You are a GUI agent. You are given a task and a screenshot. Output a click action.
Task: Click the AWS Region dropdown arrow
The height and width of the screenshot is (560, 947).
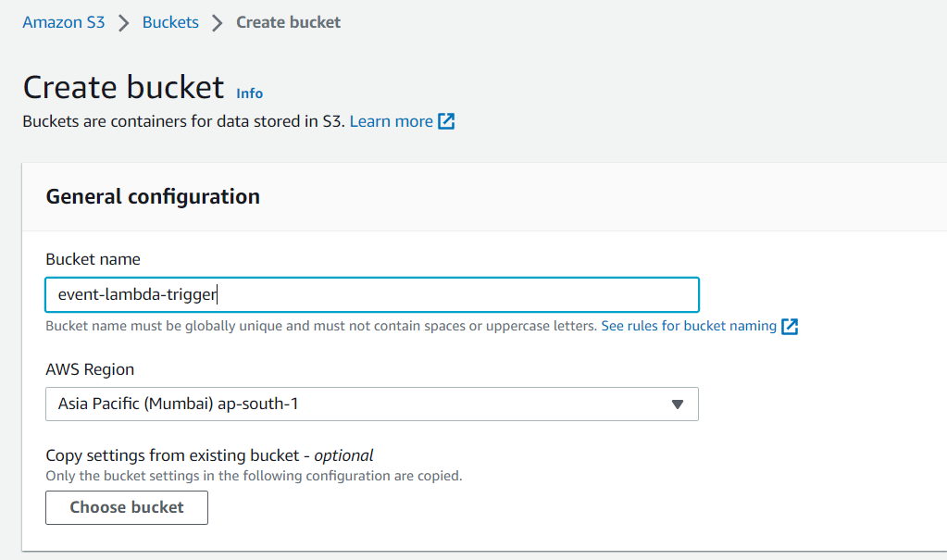678,404
